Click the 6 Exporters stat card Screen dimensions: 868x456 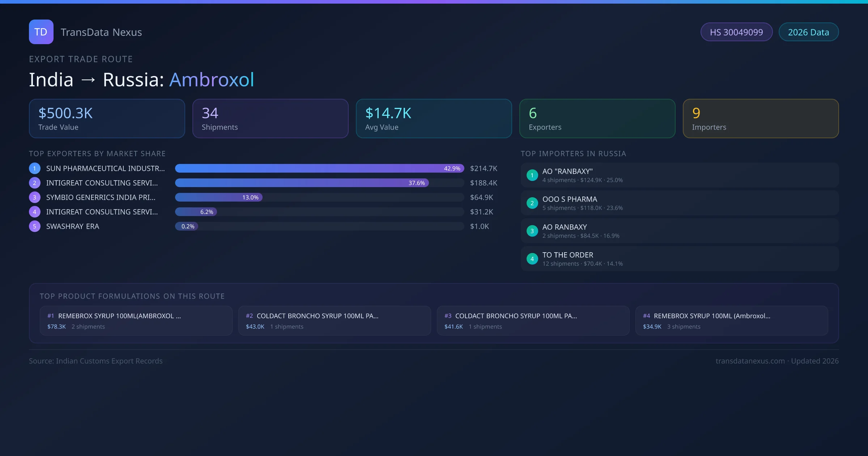[x=597, y=118]
